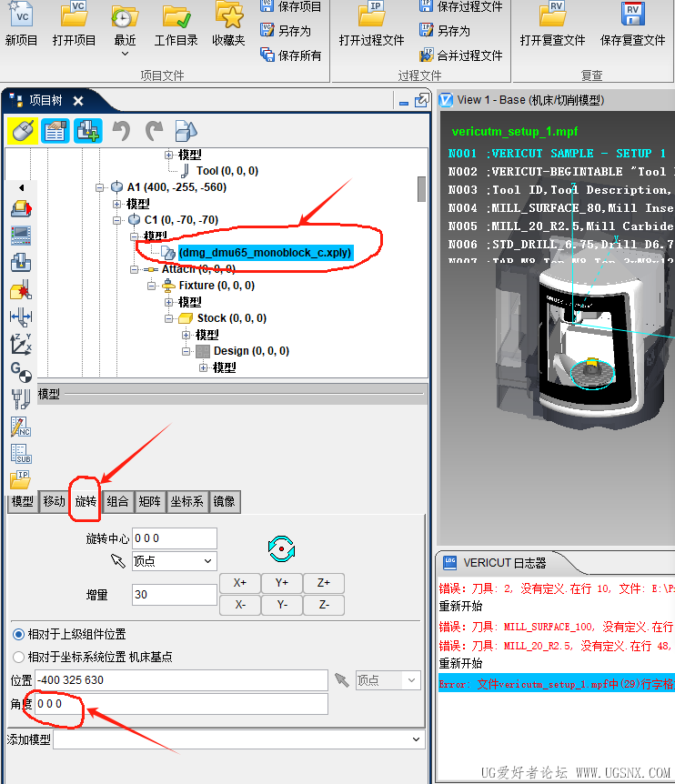Click project tree vertical scrollbar
This screenshot has width=675, height=784.
tap(421, 189)
